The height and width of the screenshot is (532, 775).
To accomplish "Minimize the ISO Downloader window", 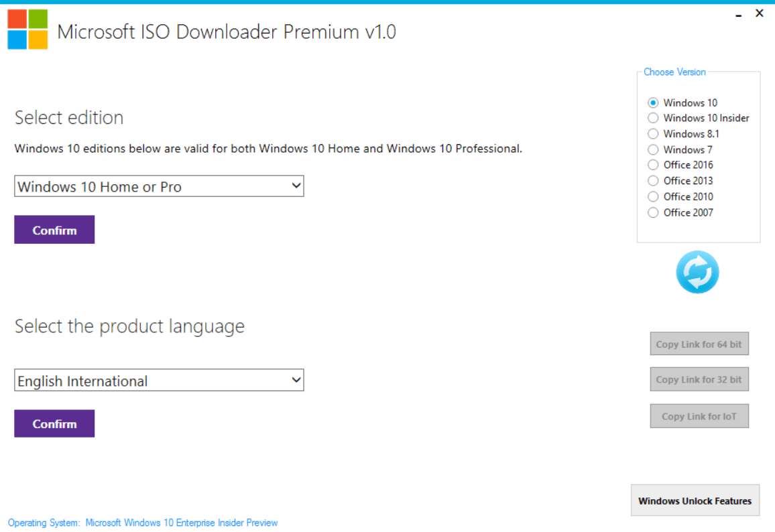I will click(738, 15).
